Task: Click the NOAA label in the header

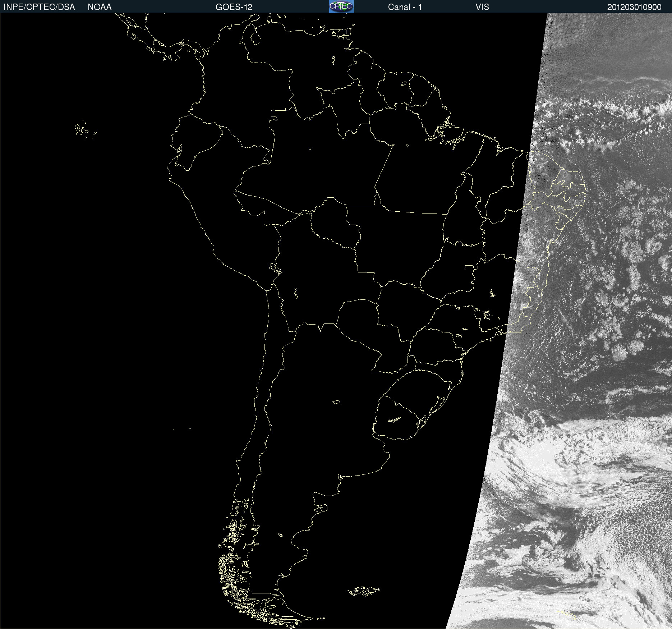Action: [100, 7]
